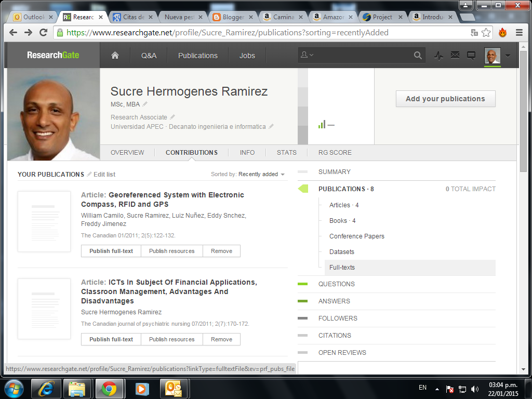Open ICTs In Subject Of Financial Applications title
532x399 pixels.
169,291
